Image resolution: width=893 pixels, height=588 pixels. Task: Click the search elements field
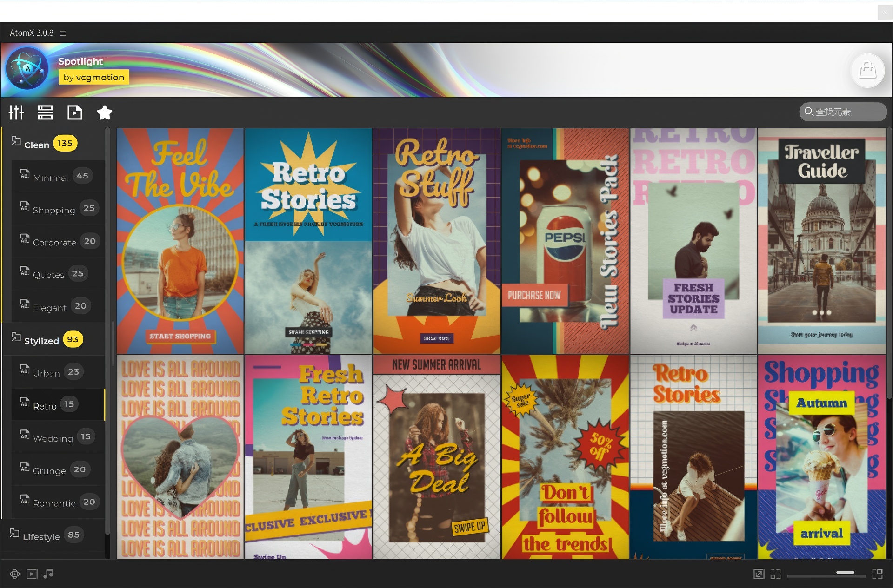tap(843, 112)
